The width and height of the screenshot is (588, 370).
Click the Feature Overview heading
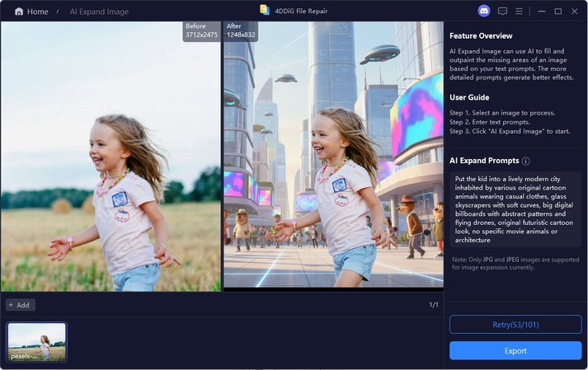[481, 36]
